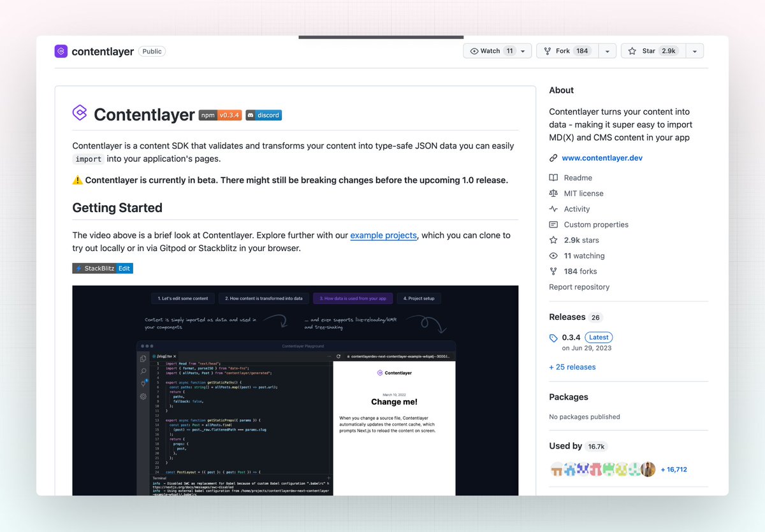
Task: Open the 0.3.4 release link
Action: (571, 337)
